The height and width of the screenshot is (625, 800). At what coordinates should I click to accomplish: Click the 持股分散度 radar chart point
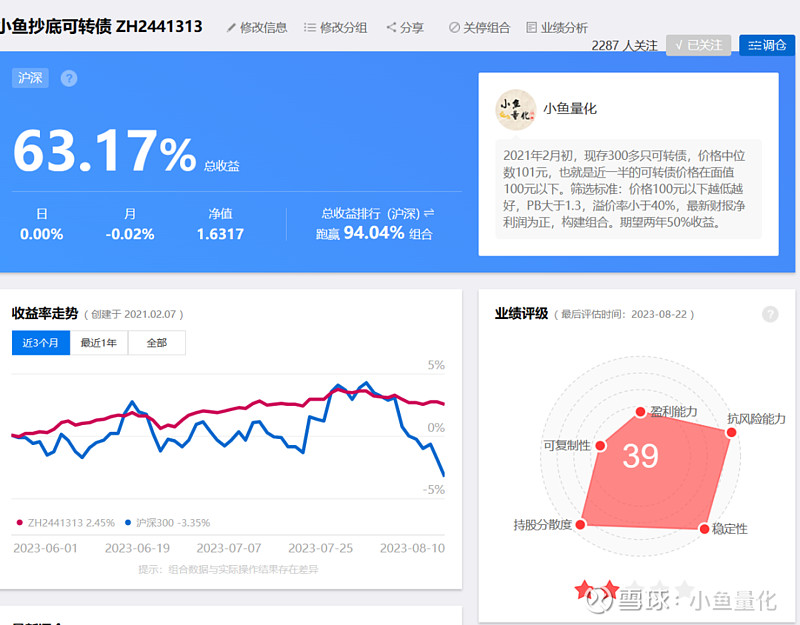581,524
